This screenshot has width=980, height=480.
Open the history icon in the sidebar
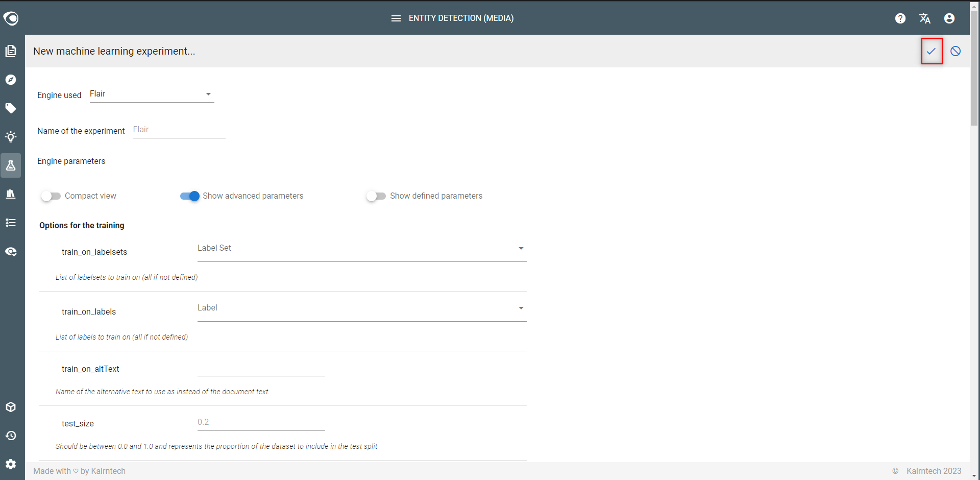pos(11,436)
